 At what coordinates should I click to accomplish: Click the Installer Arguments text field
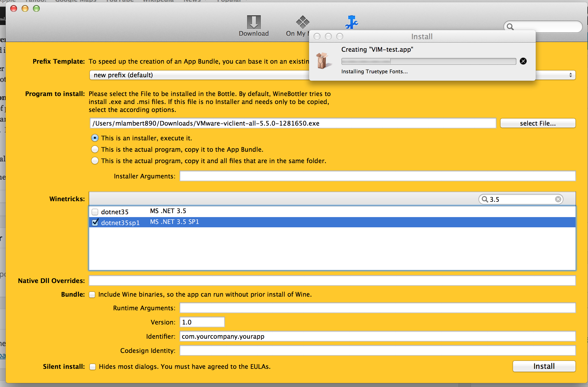tap(377, 176)
